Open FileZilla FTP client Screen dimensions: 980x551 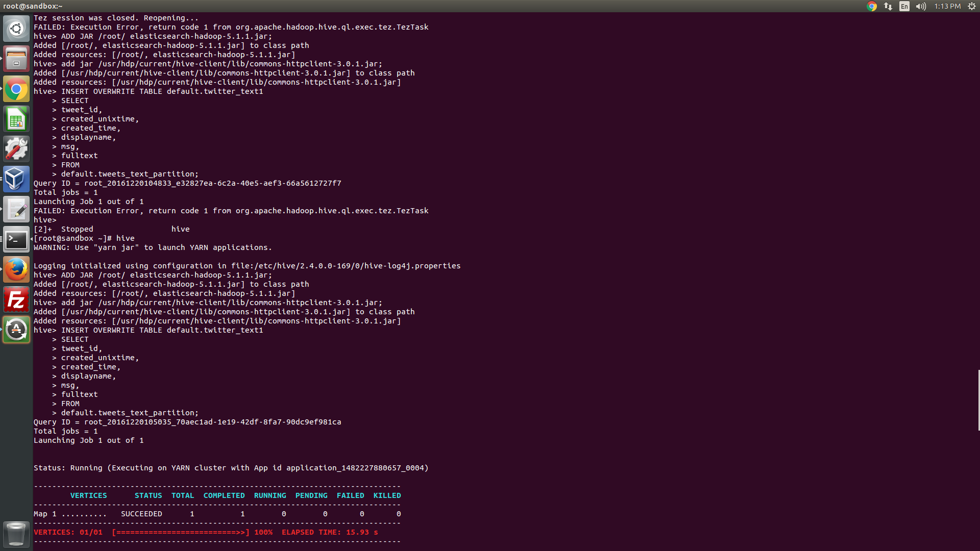pos(16,299)
